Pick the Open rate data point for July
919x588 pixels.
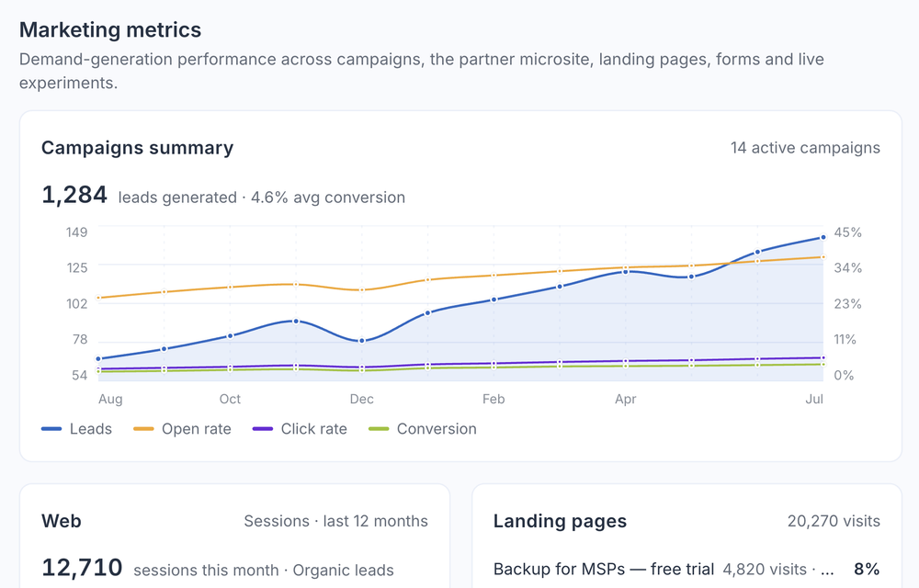(823, 256)
